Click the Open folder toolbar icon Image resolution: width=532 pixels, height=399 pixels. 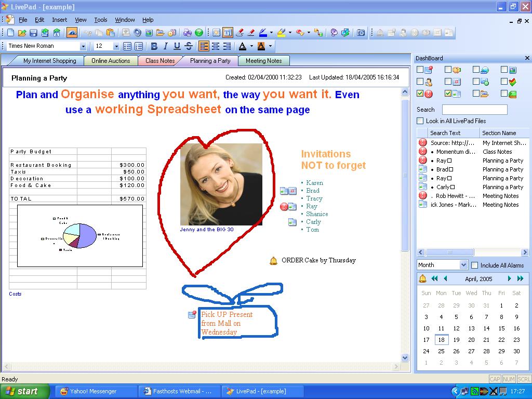[22, 33]
